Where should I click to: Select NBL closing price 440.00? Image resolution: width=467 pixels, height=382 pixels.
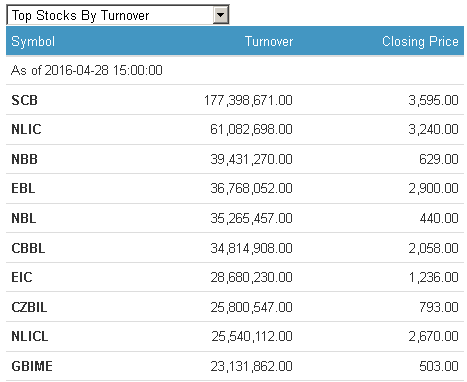pos(439,218)
